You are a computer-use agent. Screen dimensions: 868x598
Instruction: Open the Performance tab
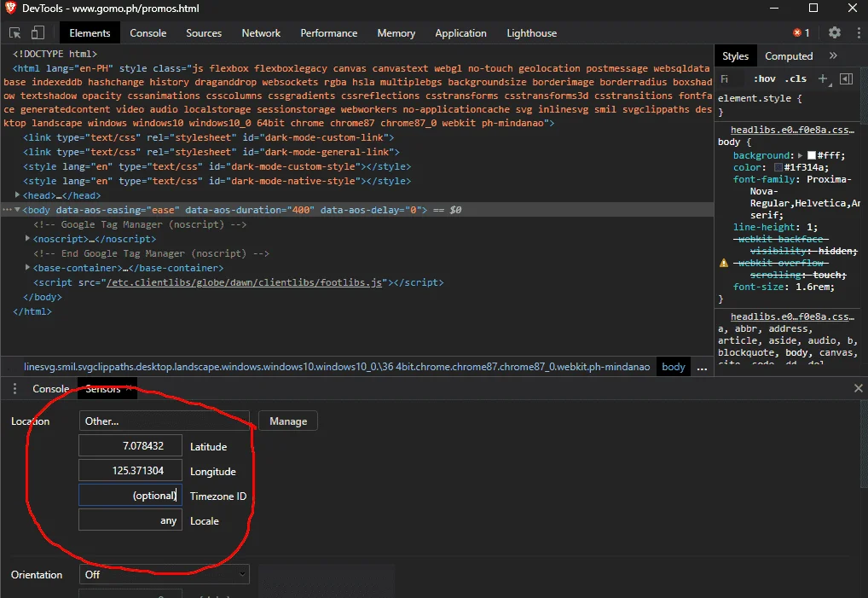point(329,33)
